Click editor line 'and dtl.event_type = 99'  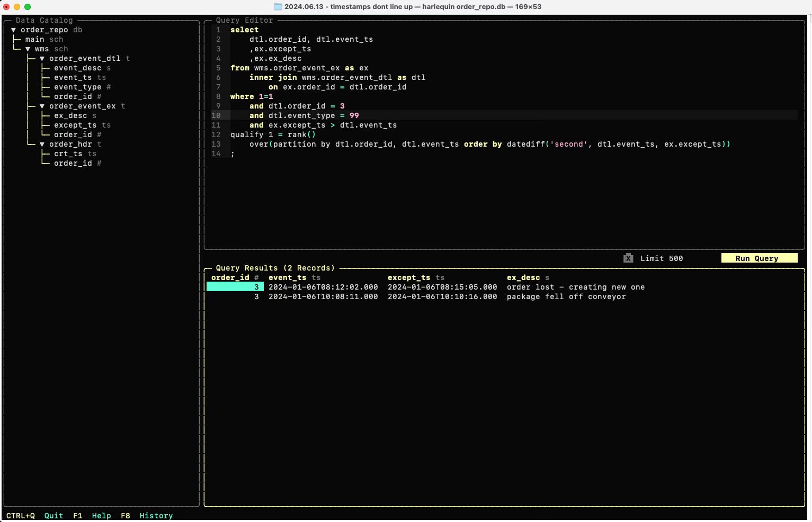tap(304, 116)
